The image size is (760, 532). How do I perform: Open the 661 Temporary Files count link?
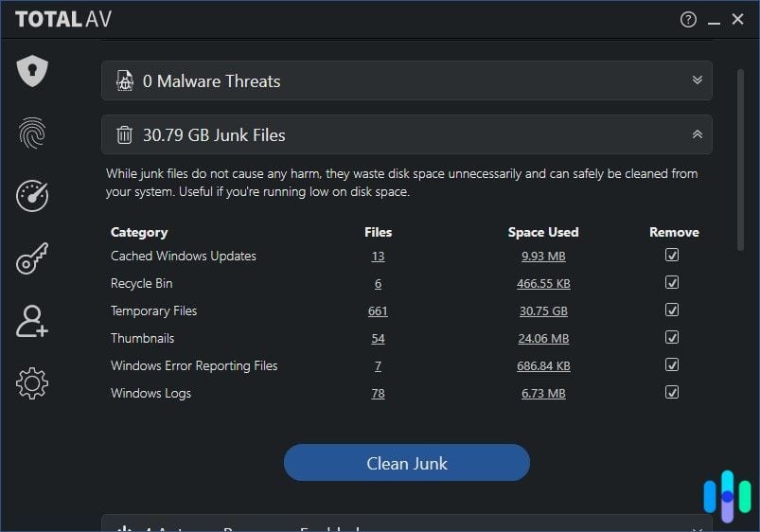pos(378,311)
